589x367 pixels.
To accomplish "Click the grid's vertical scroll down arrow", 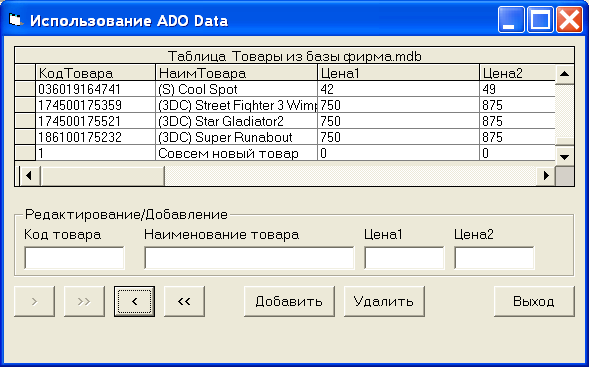I will pyautogui.click(x=565, y=157).
